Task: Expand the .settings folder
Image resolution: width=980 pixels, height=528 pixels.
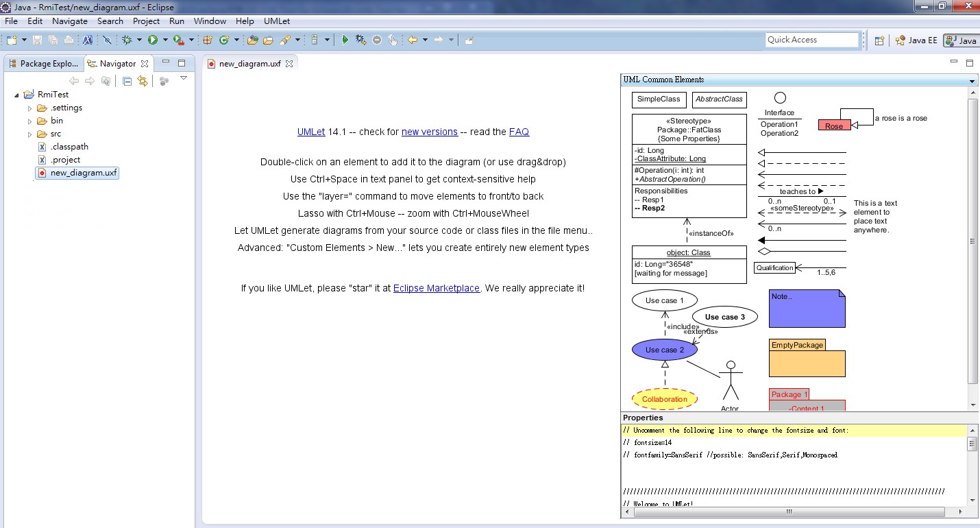Action: click(29, 108)
